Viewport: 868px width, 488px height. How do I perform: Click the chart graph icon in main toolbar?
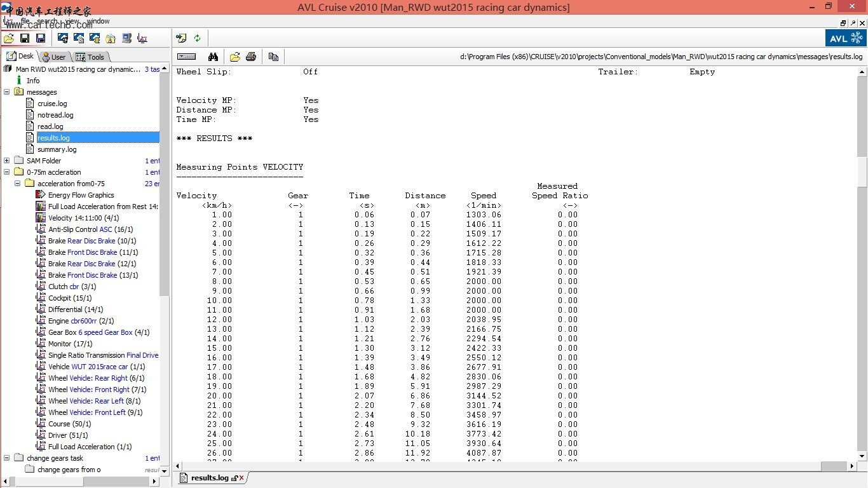click(x=142, y=38)
